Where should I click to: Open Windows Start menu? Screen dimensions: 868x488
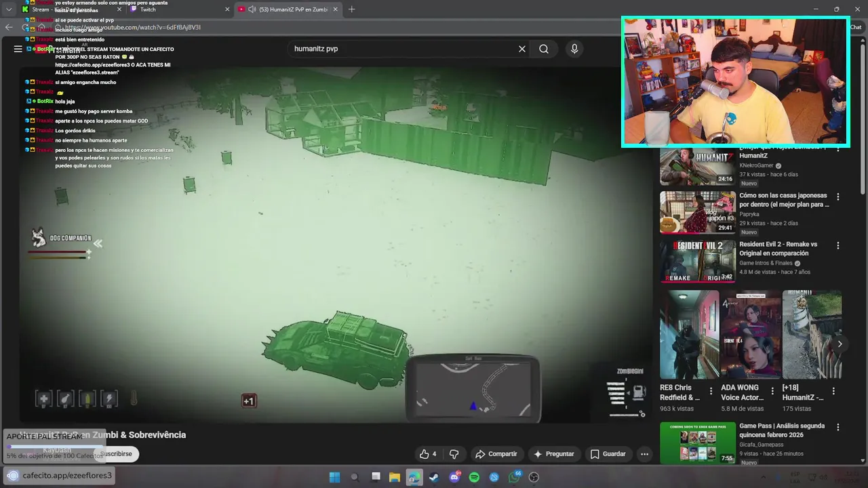335,477
